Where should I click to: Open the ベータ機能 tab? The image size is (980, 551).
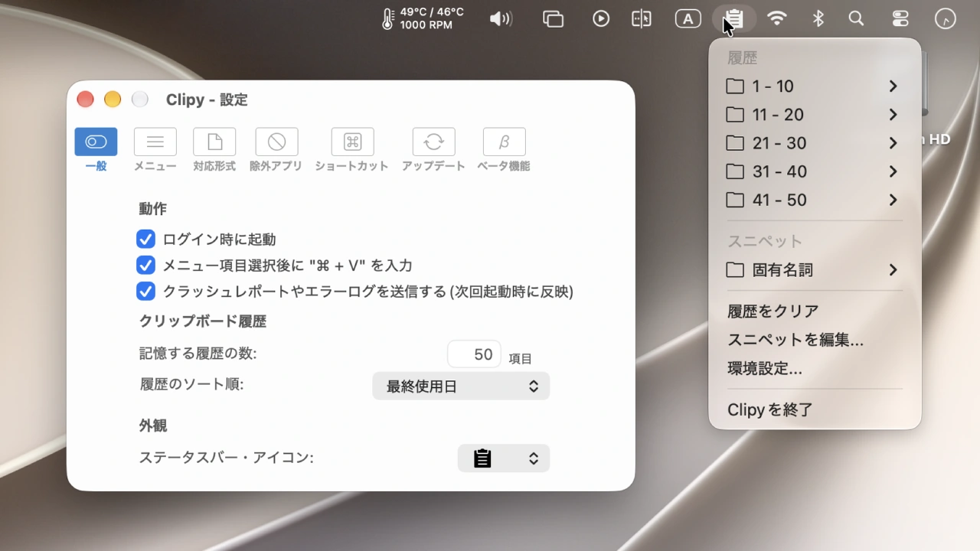(x=504, y=150)
